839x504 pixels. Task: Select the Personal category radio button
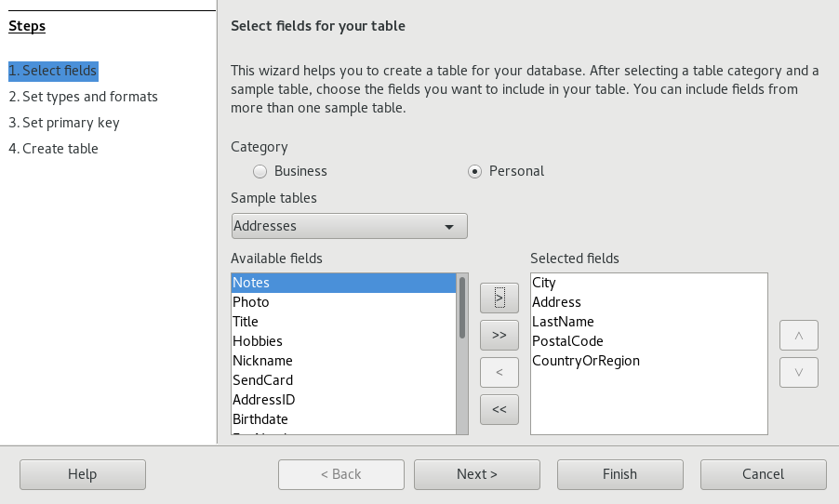tap(475, 171)
